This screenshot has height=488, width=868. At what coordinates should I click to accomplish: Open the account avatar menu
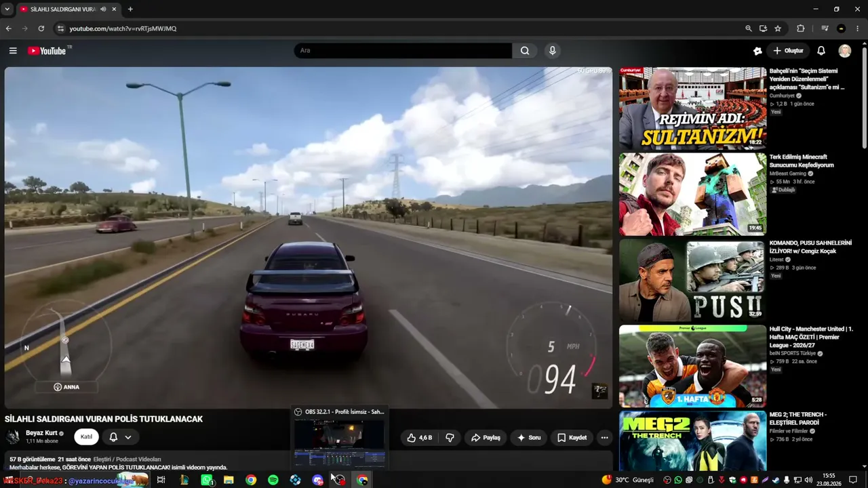pyautogui.click(x=844, y=51)
